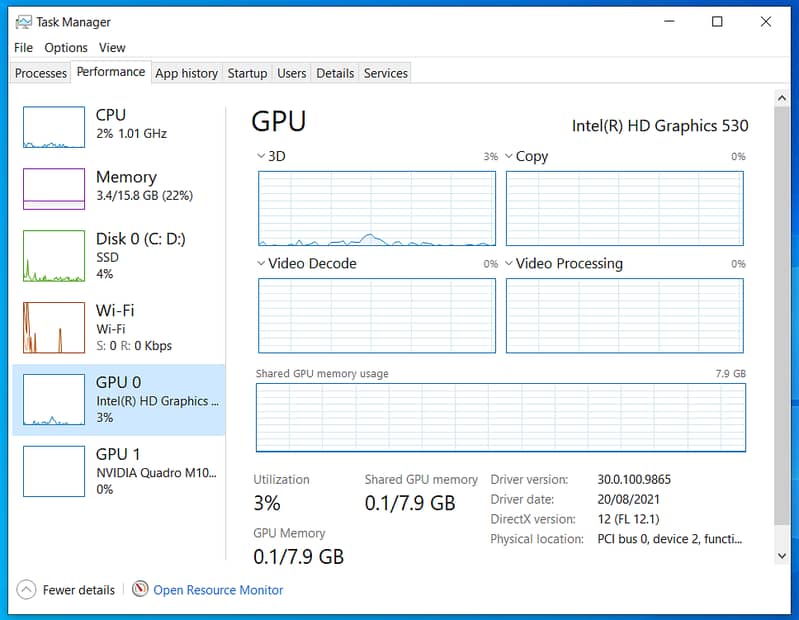Click the scroll down arrow in details pane

(782, 555)
